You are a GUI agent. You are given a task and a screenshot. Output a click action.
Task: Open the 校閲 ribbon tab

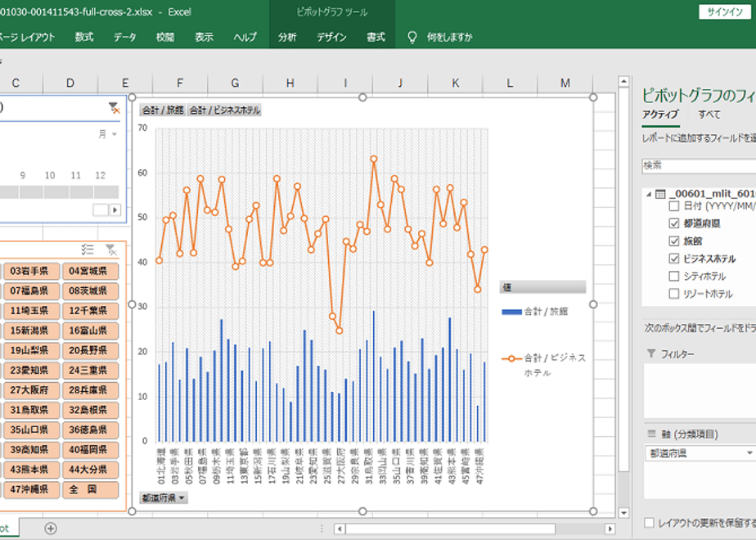165,37
